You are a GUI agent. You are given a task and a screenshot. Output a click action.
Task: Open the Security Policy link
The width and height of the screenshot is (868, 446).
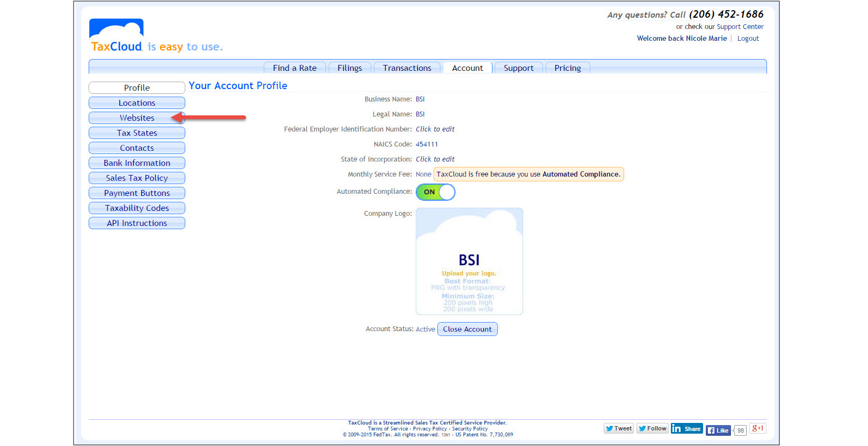[x=470, y=429]
